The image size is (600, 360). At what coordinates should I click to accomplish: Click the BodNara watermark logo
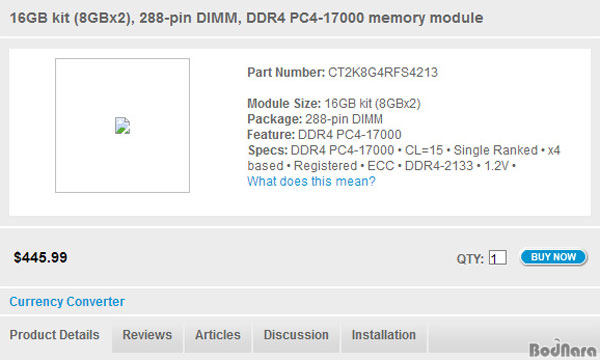[563, 348]
